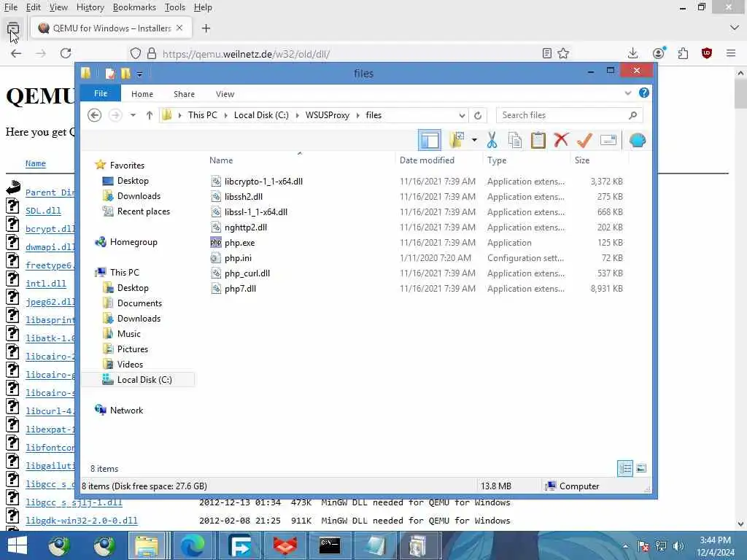
Task: Open Firefox Tools menu
Action: click(175, 7)
